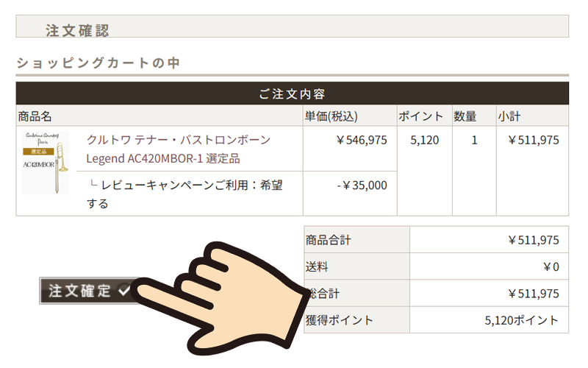Click the ご注文内容 table header bar
The width and height of the screenshot is (588, 368).
[x=292, y=93]
